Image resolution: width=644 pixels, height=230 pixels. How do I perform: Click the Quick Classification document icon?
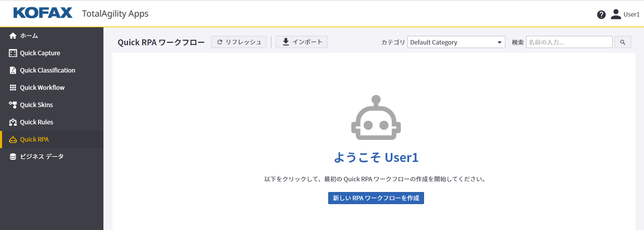[13, 70]
